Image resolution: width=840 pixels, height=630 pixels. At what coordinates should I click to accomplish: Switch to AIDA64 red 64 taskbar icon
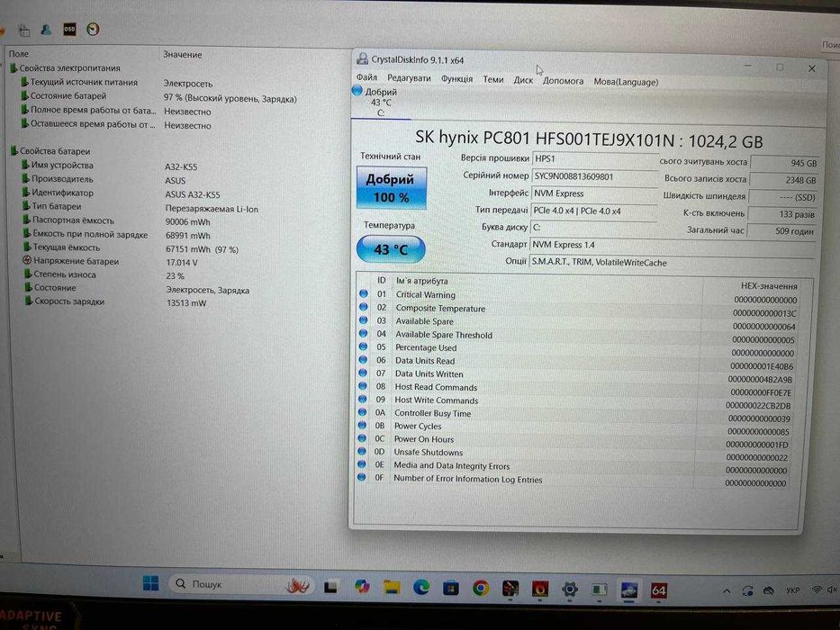pyautogui.click(x=658, y=591)
